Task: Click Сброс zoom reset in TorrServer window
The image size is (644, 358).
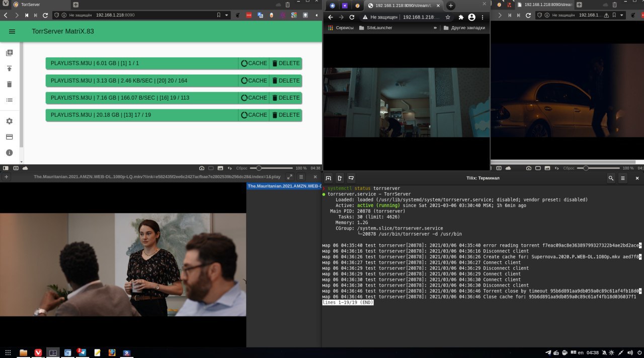Action: (242, 168)
